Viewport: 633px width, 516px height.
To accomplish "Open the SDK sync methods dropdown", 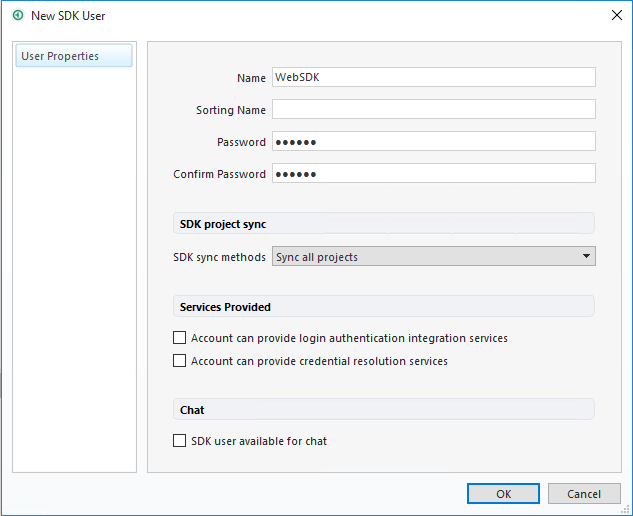I will pyautogui.click(x=433, y=257).
